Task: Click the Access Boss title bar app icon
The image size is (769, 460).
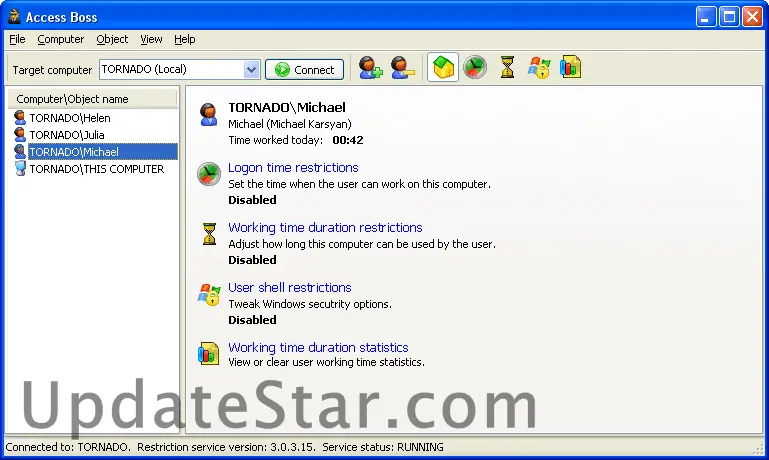Action: click(x=14, y=17)
